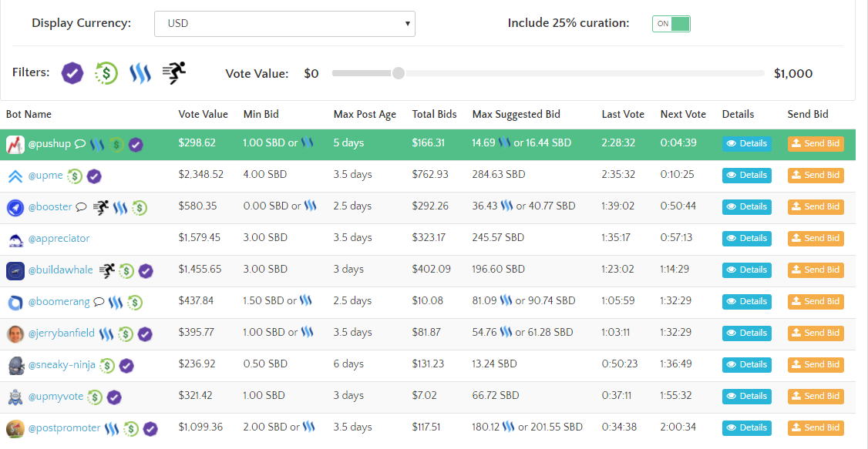Screen dimensions: 868x449
Task: Click the refund dollar icon beside @sneaky-ninja
Action: click(107, 366)
